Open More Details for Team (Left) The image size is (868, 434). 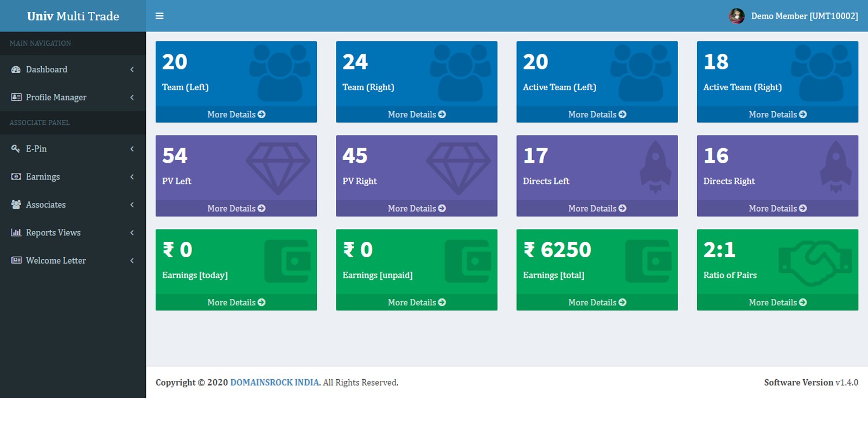pos(236,114)
